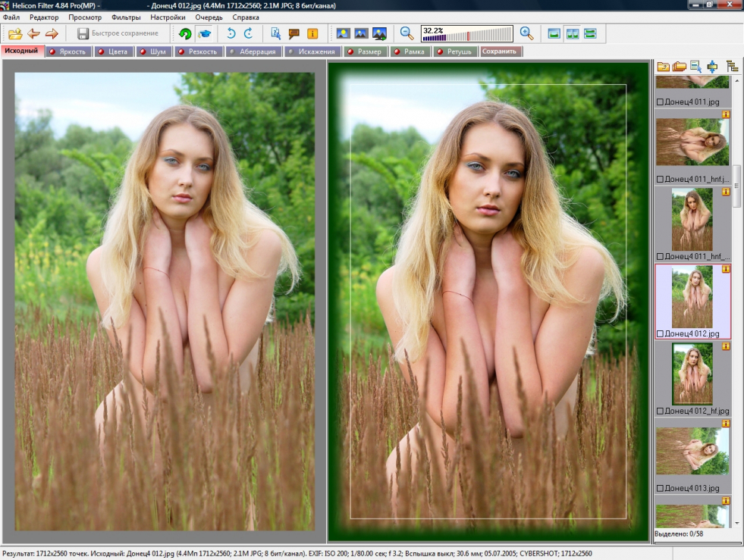Open the comment speech bubble tool
744x560 pixels.
point(294,33)
